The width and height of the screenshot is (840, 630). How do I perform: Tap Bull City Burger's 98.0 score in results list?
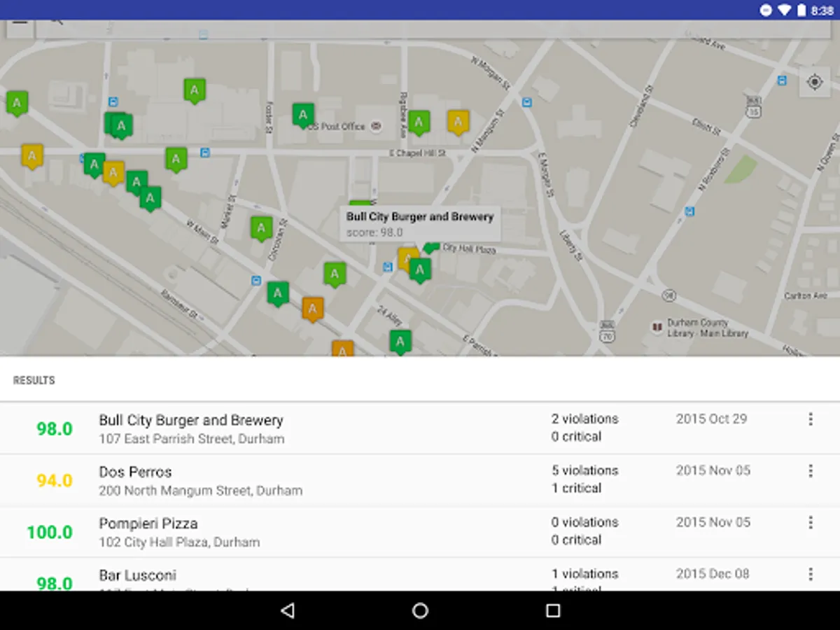click(55, 428)
